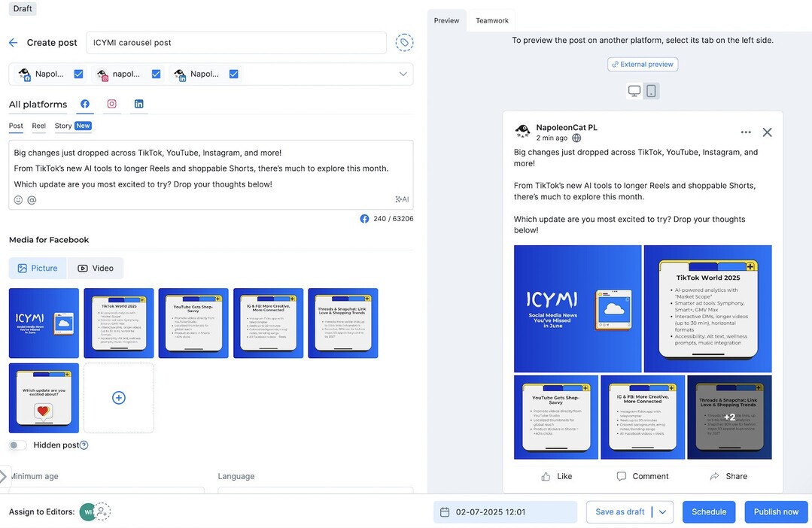Choose the Video media option
This screenshot has width=812, height=528.
pos(96,269)
